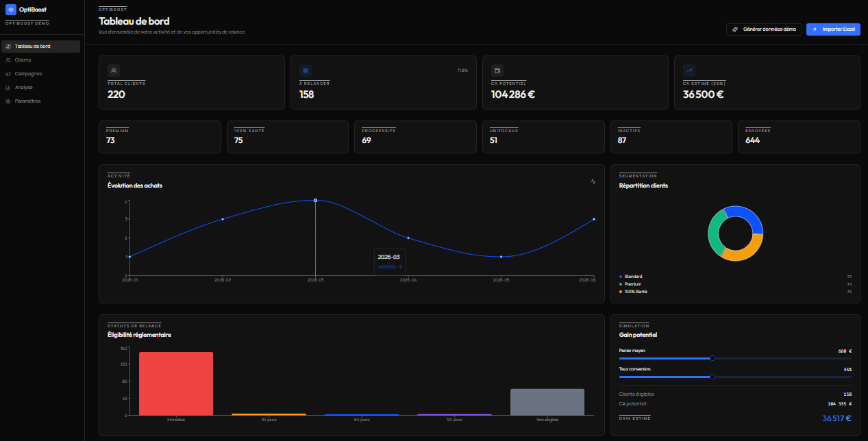Select the Unifocaux stat card
868x441 pixels.
tap(543, 137)
